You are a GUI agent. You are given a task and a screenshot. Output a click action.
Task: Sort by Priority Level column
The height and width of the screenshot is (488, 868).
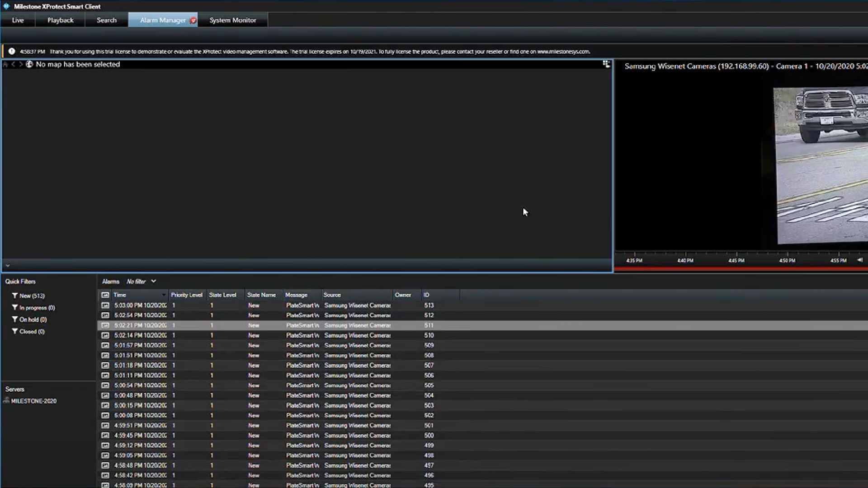point(187,295)
